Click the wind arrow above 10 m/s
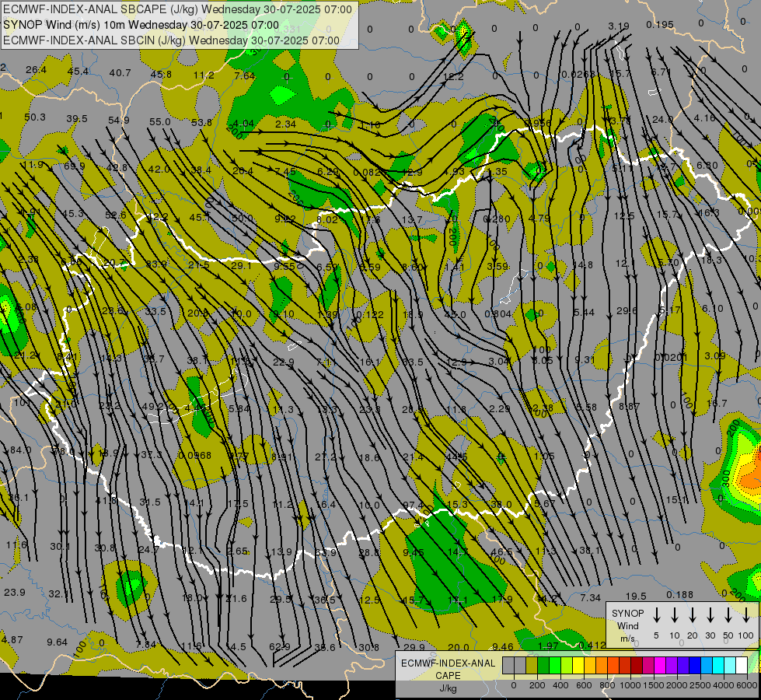This screenshot has height=700, width=761. pyautogui.click(x=675, y=615)
